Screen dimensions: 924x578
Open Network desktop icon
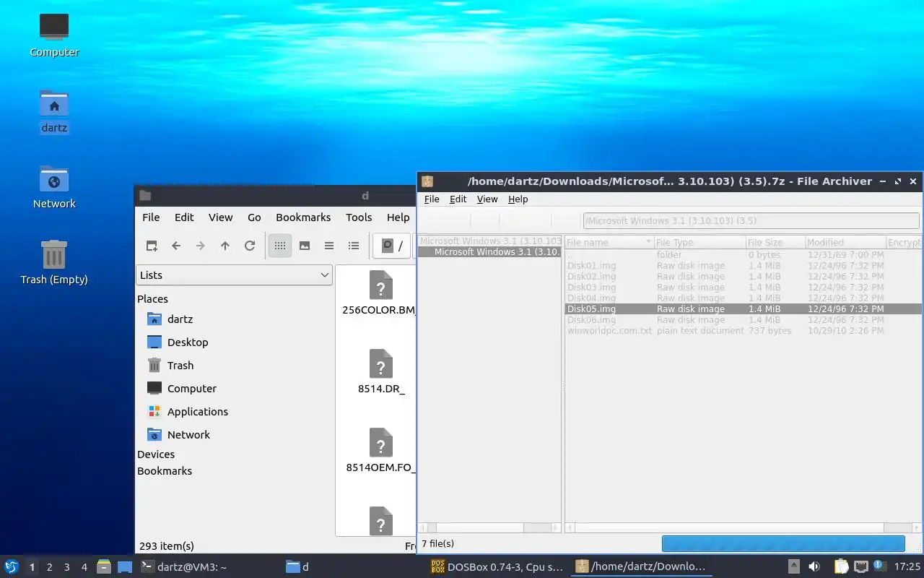click(x=54, y=187)
